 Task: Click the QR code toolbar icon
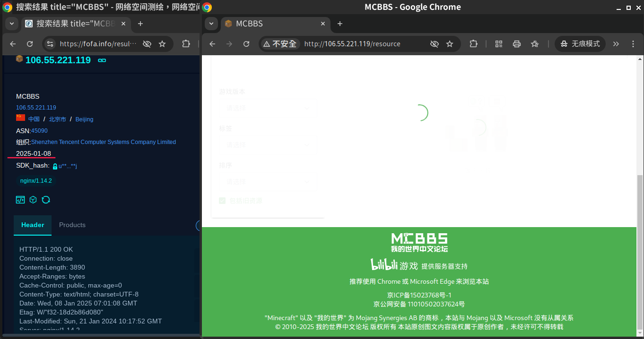[x=499, y=44]
